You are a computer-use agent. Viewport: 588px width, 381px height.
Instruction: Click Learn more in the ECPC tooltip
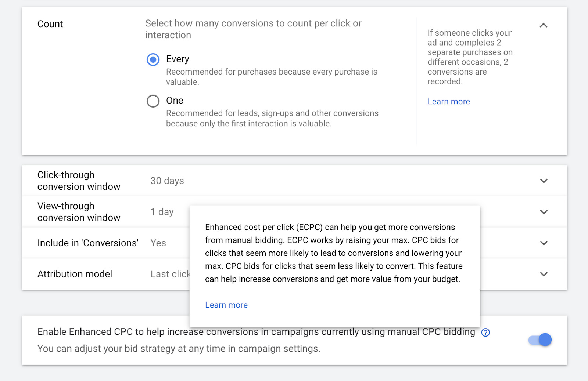pyautogui.click(x=226, y=305)
